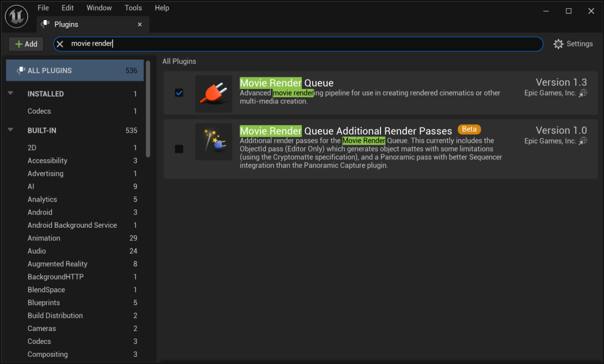Select the Animation category
This screenshot has width=604, height=364.
coord(75,238)
